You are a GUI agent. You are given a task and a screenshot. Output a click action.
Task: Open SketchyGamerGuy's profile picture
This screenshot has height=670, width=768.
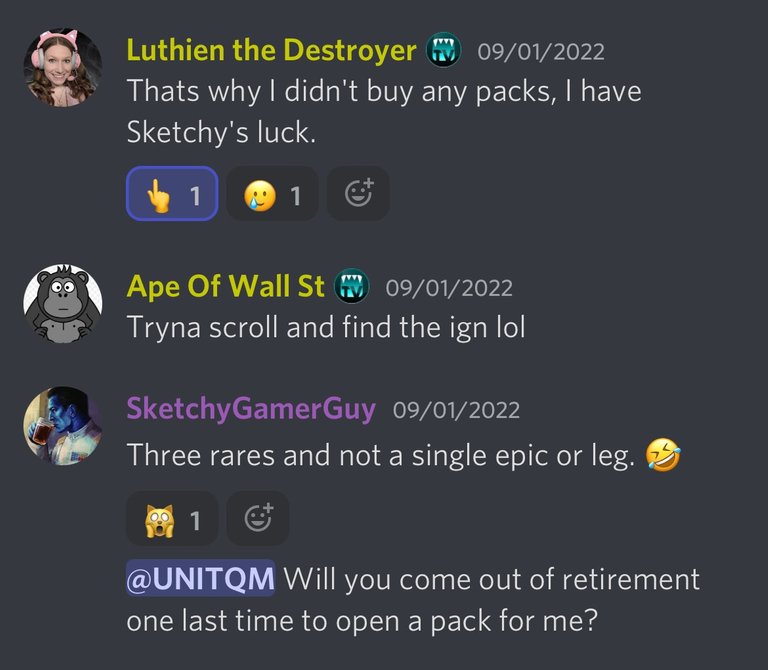[63, 426]
